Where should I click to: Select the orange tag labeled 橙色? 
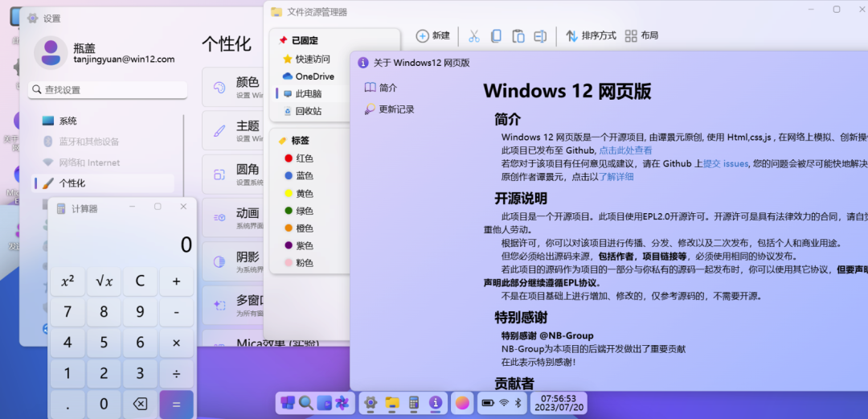299,228
